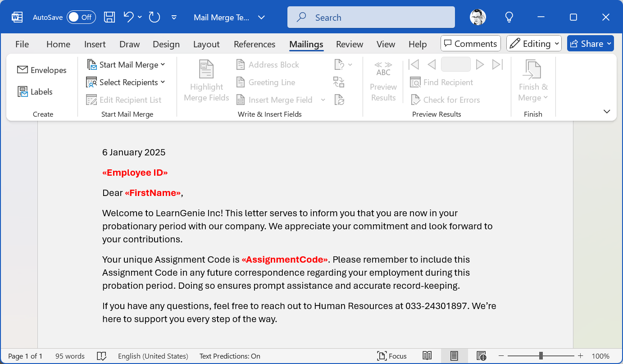
Task: Adjust the zoom slider handle
Action: (x=541, y=356)
